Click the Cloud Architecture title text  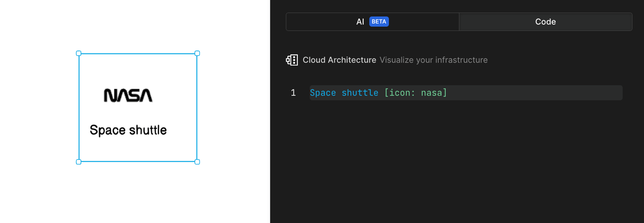tap(339, 60)
